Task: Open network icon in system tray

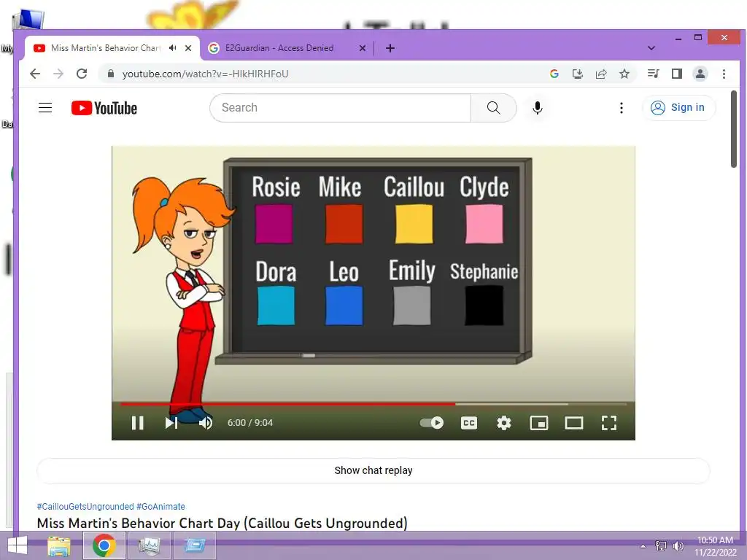Action: pos(661,546)
